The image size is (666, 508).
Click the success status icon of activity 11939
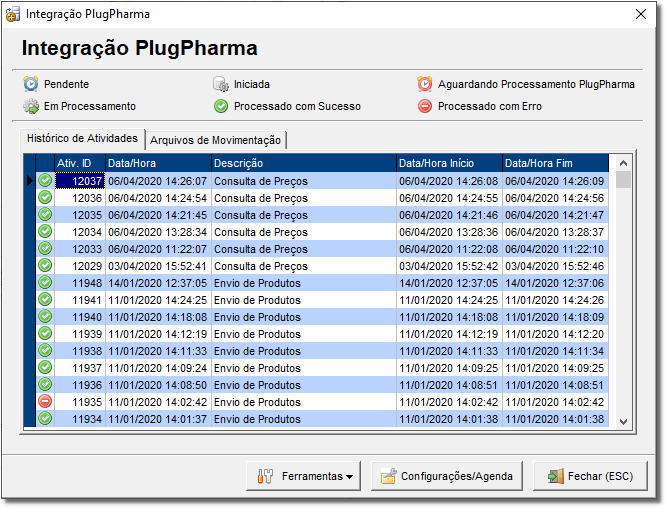45,333
